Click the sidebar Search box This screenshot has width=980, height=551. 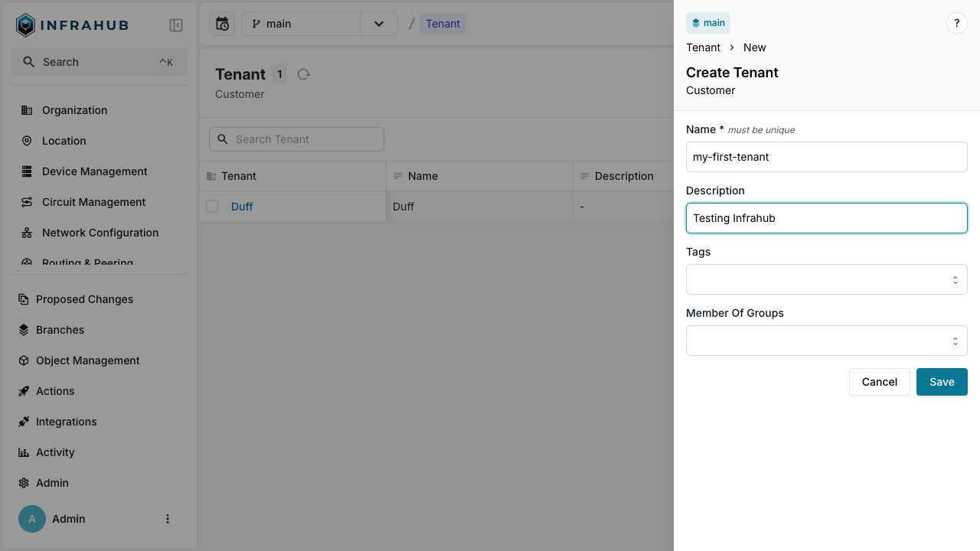pyautogui.click(x=100, y=62)
